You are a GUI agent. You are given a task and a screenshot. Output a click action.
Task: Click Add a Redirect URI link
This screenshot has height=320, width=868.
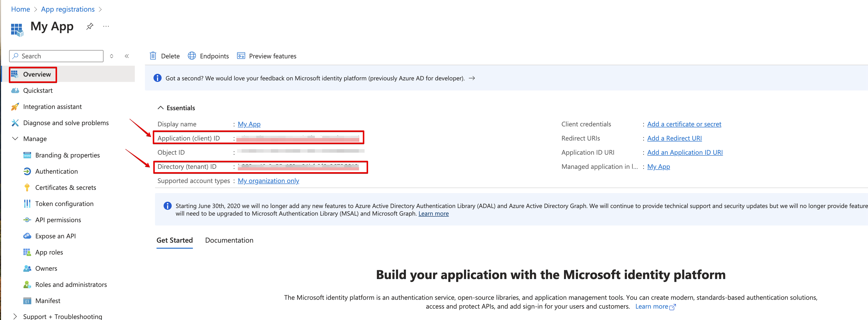674,138
